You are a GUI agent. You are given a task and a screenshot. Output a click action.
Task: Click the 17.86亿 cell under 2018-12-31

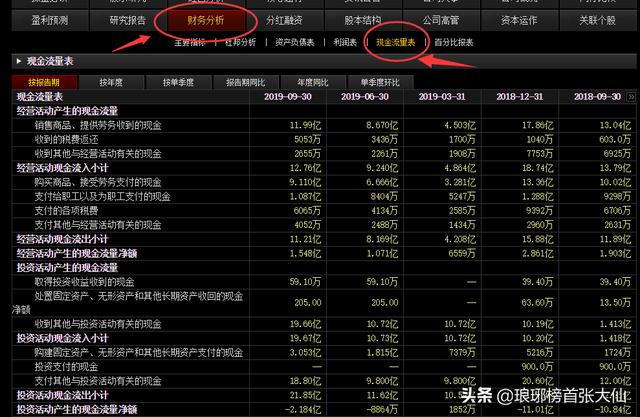pyautogui.click(x=538, y=125)
